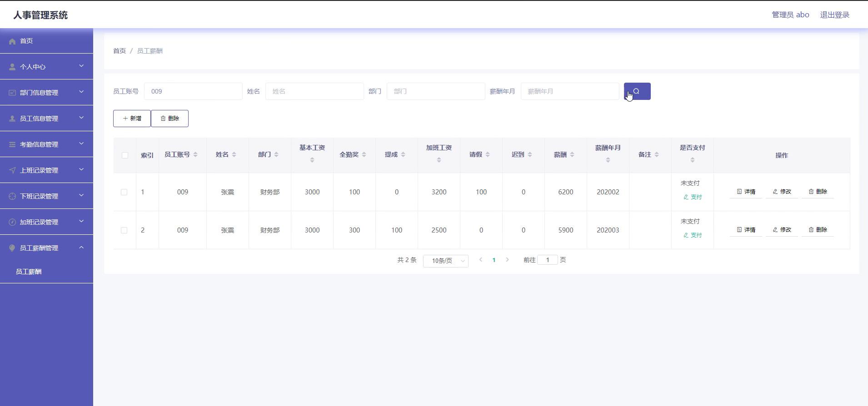Click sort arrows on 部门 column
The width and height of the screenshot is (868, 406).
pos(276,155)
